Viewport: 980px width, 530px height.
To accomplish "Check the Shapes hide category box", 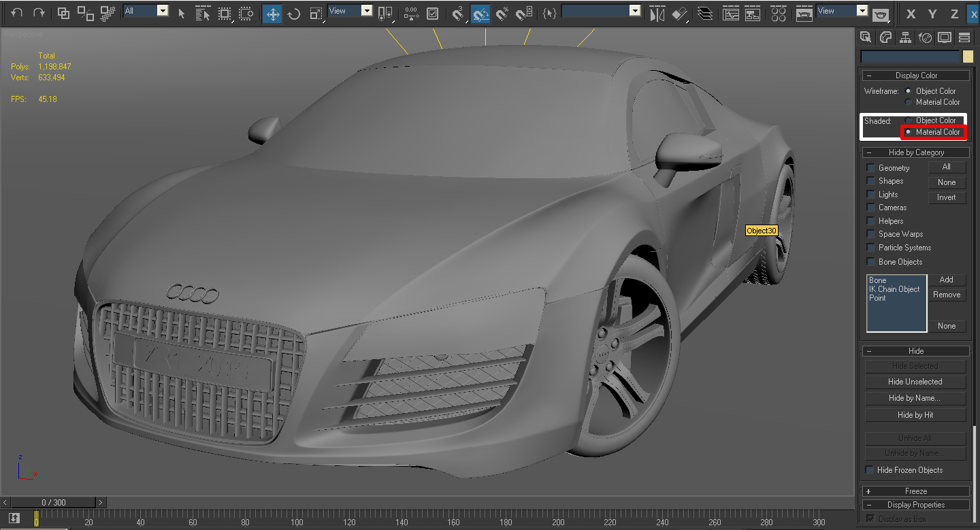I will click(x=870, y=181).
